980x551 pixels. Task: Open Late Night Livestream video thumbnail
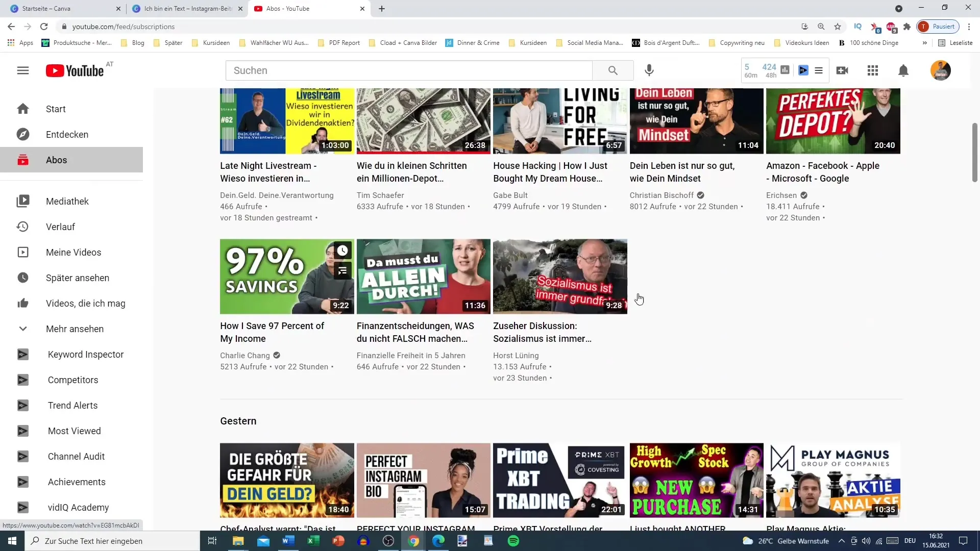point(287,121)
